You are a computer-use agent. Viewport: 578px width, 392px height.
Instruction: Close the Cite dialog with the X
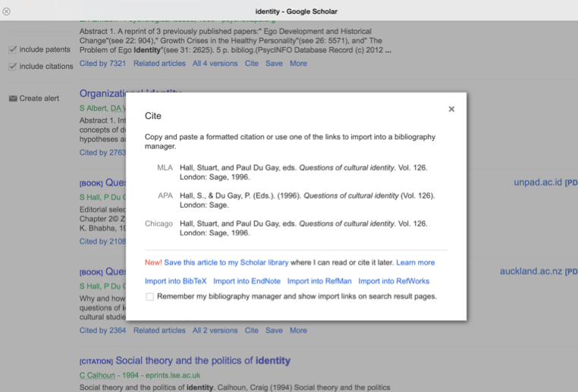tap(451, 109)
